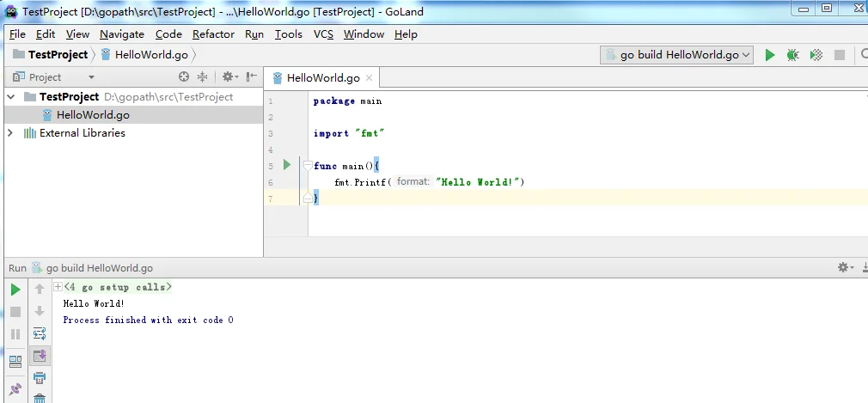Image resolution: width=868 pixels, height=403 pixels.
Task: Print the Run console output
Action: tap(40, 377)
